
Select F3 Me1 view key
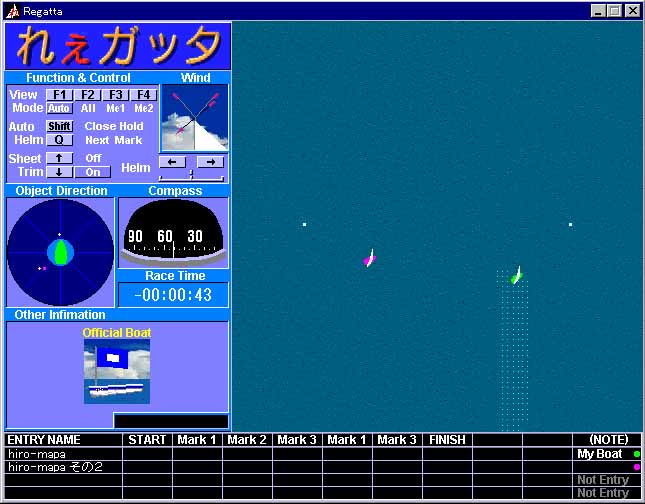point(116,95)
